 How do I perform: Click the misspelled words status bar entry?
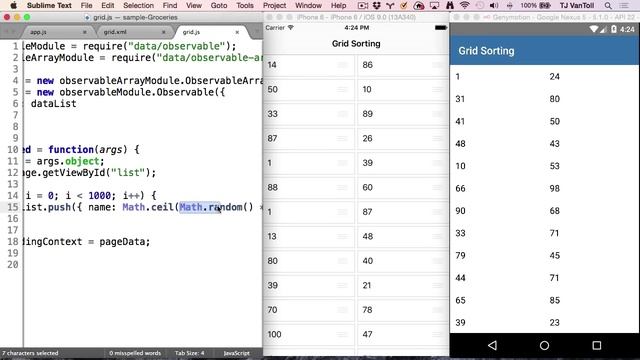point(135,353)
